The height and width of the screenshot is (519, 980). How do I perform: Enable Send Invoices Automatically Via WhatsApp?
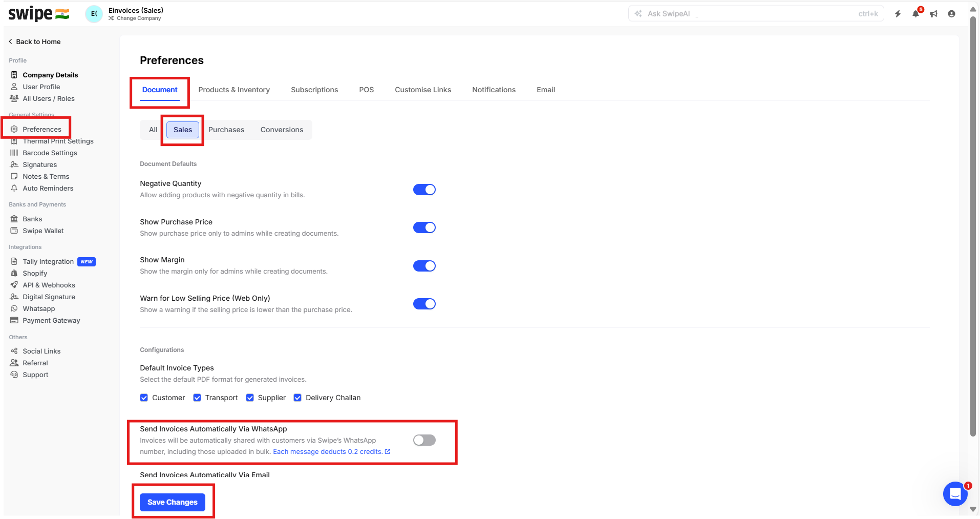pos(424,440)
